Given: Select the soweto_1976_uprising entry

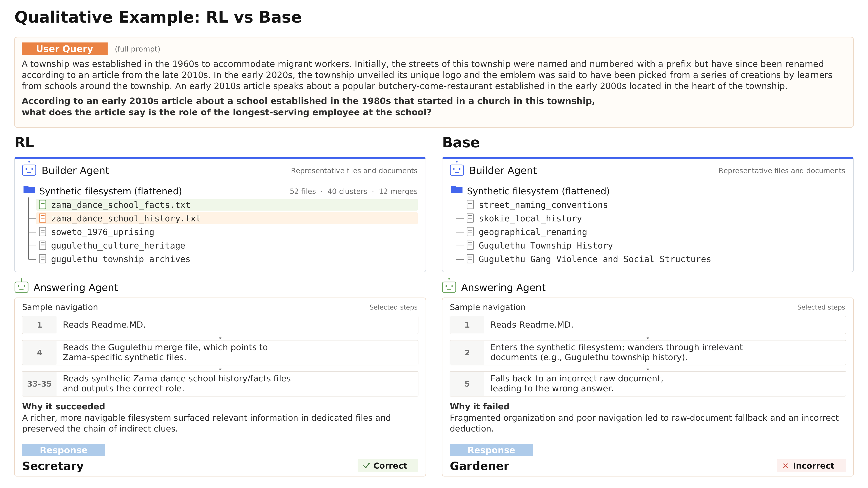Looking at the screenshot, I should click(102, 232).
